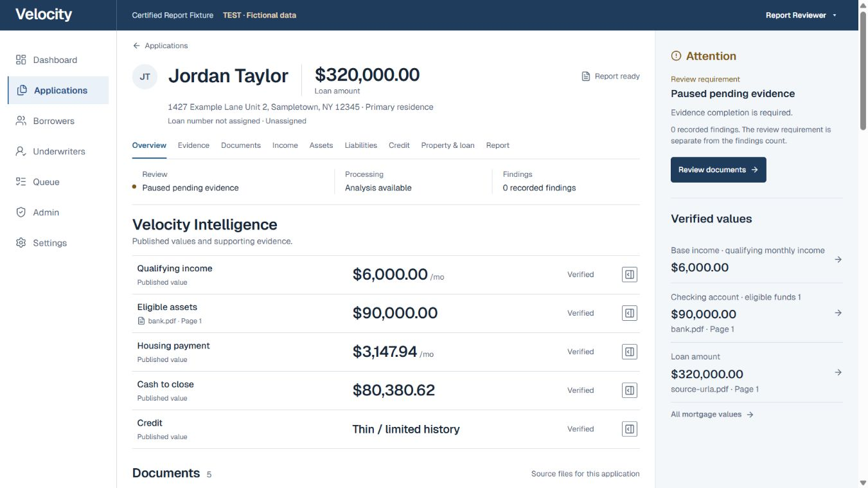Viewport: 868px width, 488px height.
Task: Click the scrollbar down arrow
Action: tap(863, 483)
